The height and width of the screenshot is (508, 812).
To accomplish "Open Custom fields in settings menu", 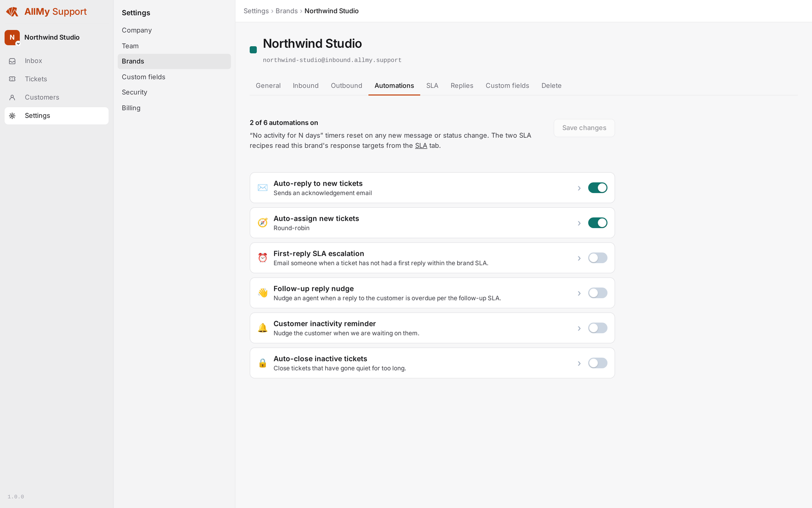I will tap(174, 77).
